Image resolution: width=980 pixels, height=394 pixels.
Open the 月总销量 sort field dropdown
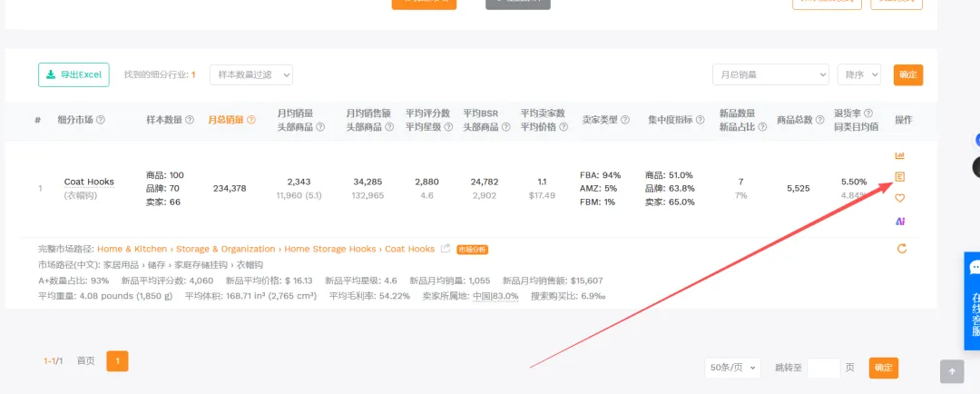770,74
